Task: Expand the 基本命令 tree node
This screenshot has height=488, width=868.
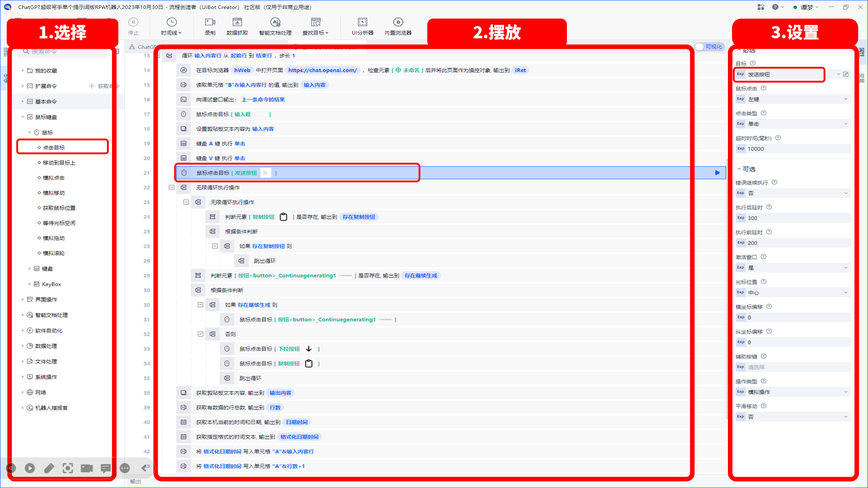Action: 23,101
